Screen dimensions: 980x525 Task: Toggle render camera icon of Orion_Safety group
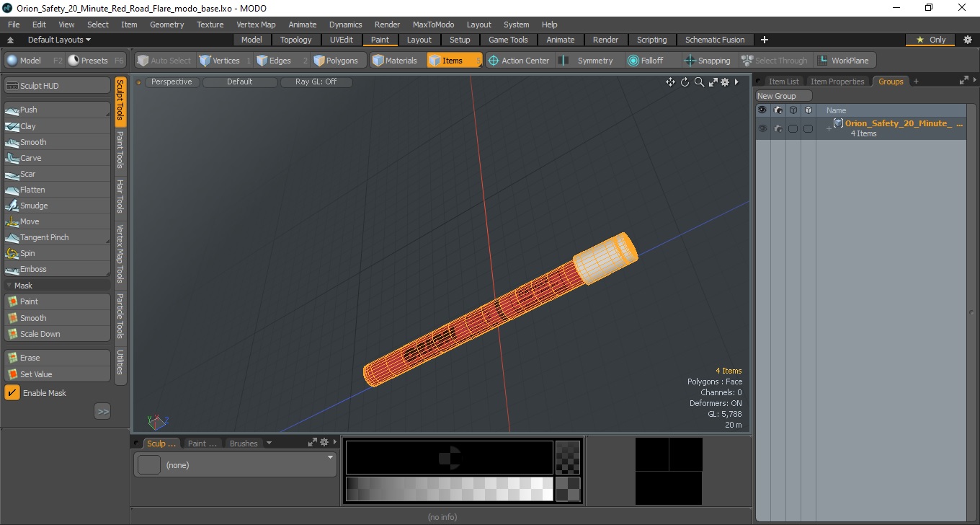pos(778,128)
